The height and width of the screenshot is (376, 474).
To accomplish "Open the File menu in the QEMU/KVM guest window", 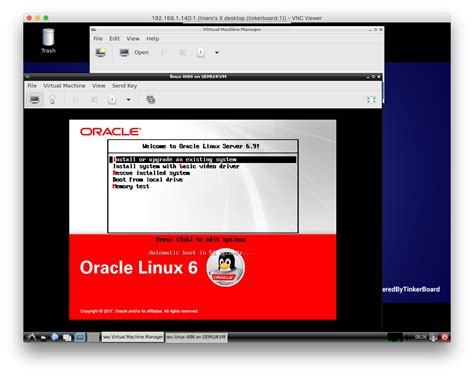I will coord(32,86).
